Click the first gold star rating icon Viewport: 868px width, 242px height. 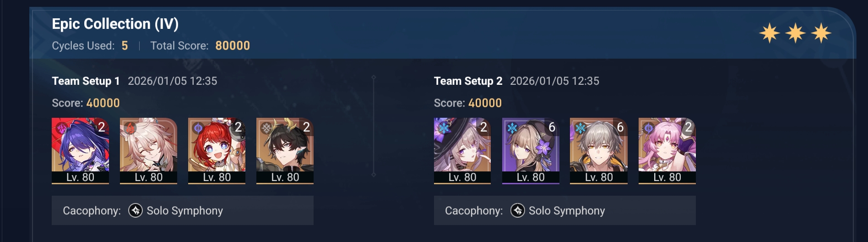tap(770, 33)
